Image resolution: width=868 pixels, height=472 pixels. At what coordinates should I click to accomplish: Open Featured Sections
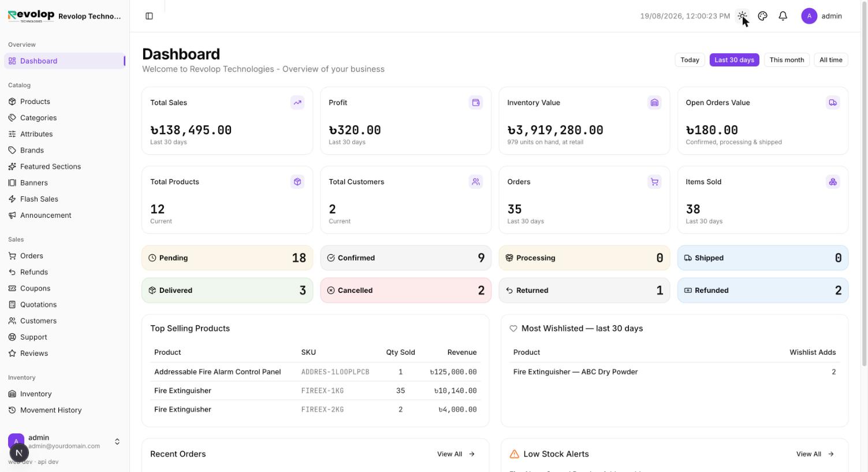65,166
